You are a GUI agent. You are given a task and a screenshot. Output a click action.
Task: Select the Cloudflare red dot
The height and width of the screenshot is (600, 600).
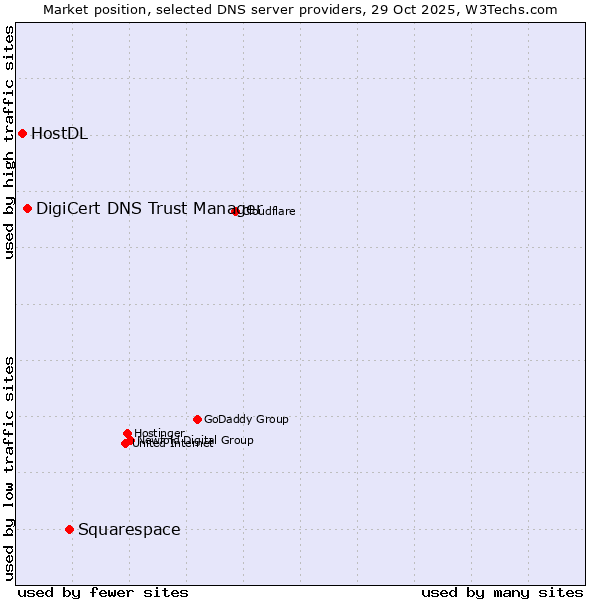click(x=236, y=211)
